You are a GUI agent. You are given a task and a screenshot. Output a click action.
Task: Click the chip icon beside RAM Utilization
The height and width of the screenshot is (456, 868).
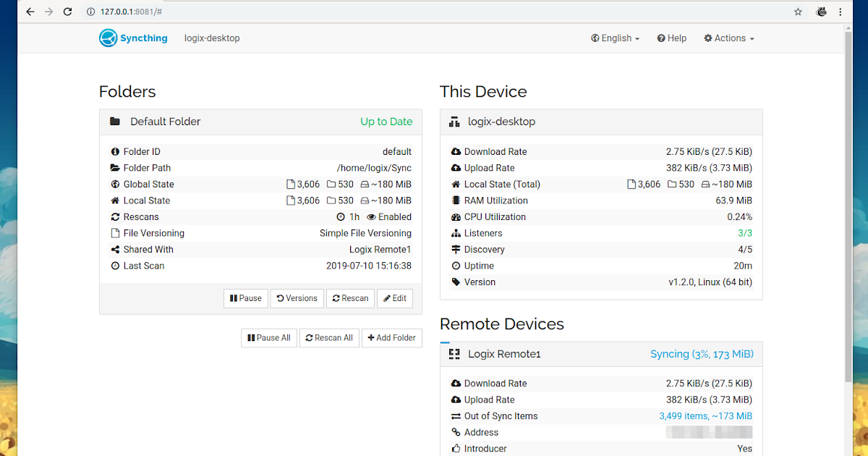pos(456,200)
